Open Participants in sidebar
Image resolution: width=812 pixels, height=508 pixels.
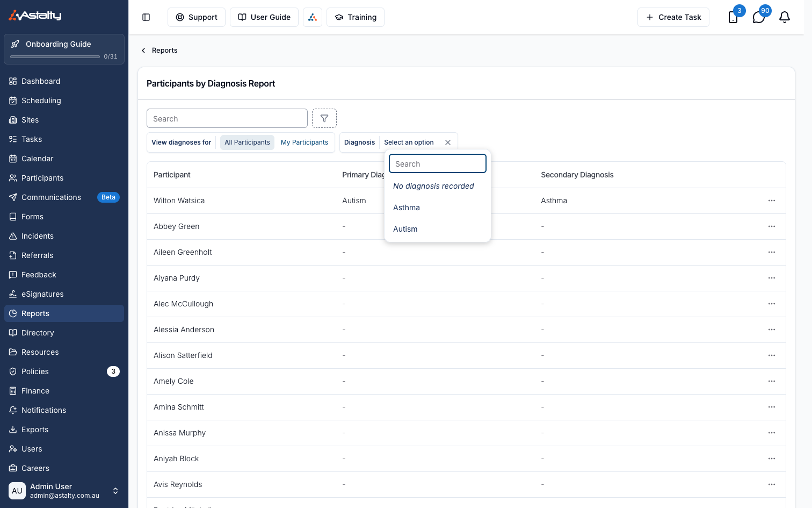pos(64,178)
